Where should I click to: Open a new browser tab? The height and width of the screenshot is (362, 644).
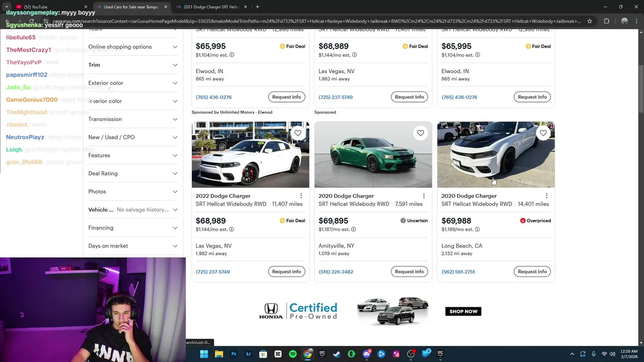258,7
